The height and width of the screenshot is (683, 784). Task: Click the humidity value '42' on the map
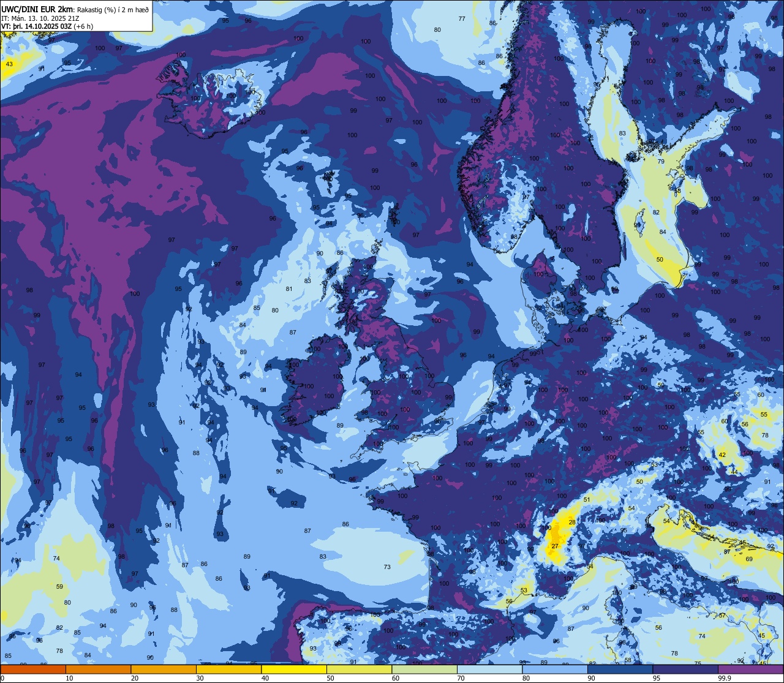pos(722,455)
